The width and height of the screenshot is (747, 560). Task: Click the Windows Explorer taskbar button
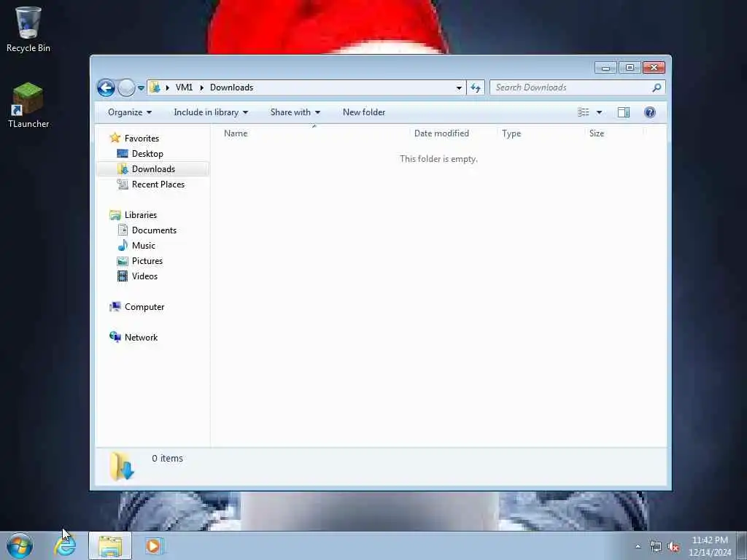[110, 546]
